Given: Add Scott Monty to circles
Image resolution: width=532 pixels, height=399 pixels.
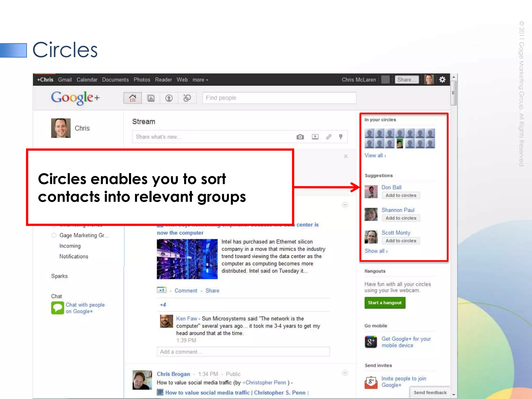Looking at the screenshot, I should (x=401, y=241).
